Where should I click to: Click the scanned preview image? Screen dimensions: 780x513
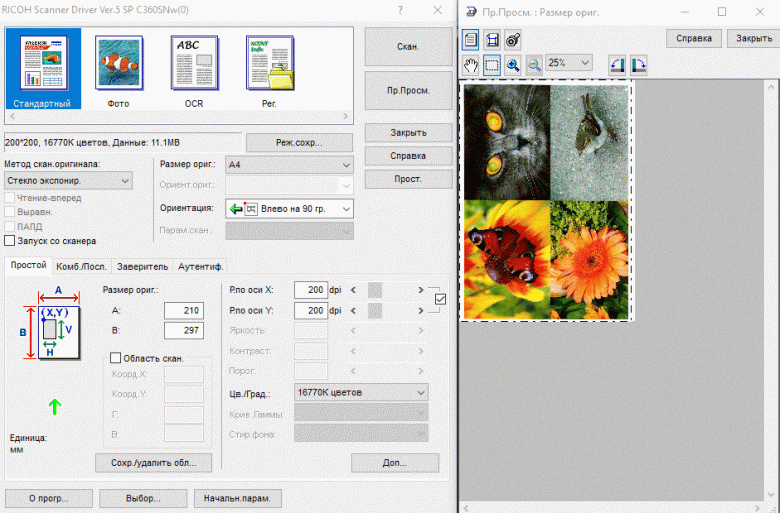tap(546, 202)
